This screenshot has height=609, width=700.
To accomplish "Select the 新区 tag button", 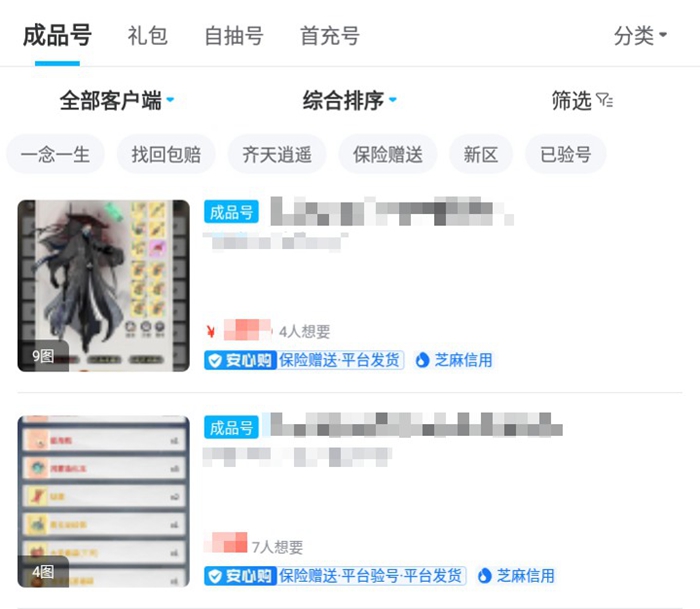I will coord(481,154).
